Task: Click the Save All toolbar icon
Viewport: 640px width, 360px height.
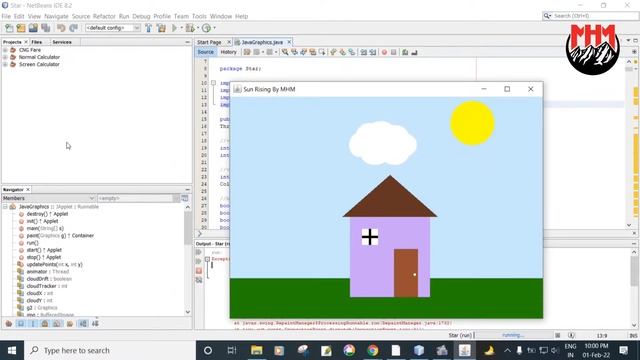Action: pyautogui.click(x=45, y=28)
